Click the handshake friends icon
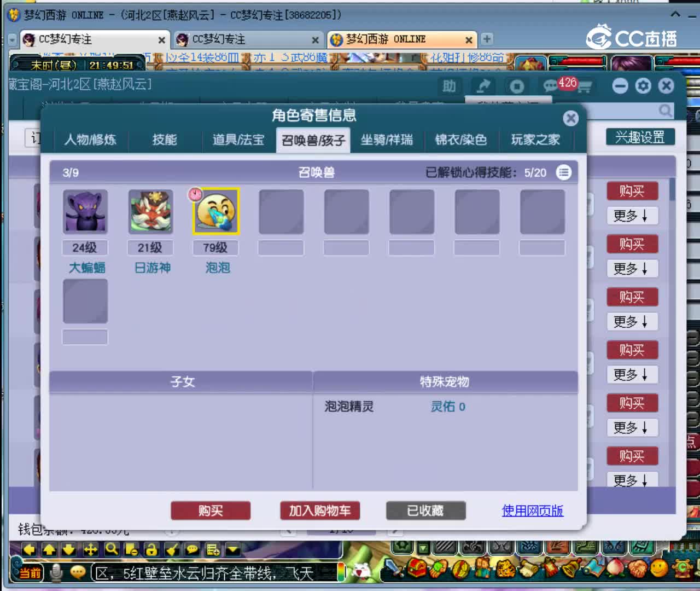The height and width of the screenshot is (591, 700). [637, 569]
